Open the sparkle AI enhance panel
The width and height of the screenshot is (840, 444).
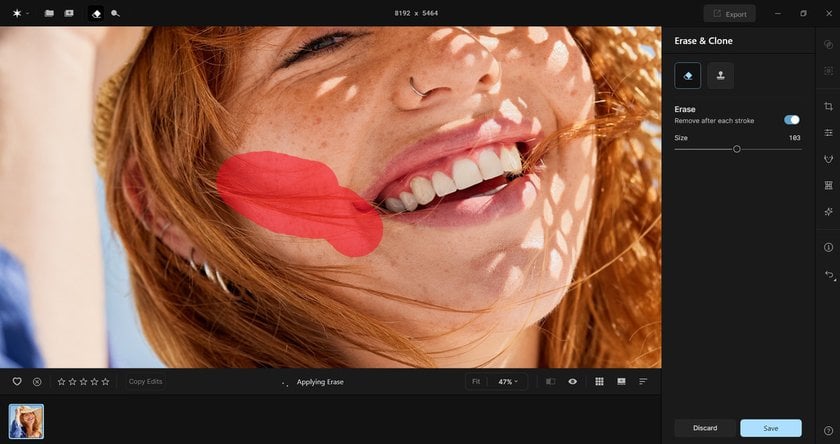[828, 212]
